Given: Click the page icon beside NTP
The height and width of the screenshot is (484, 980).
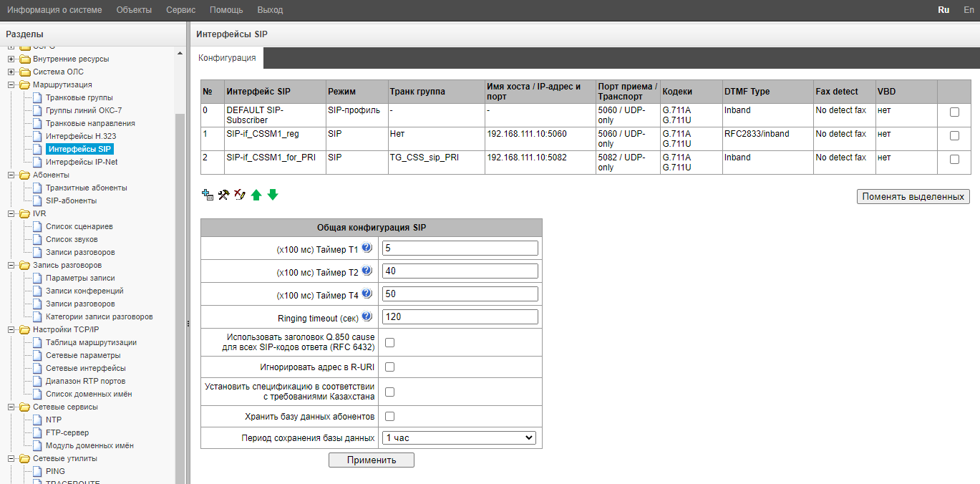Looking at the screenshot, I should pos(39,420).
